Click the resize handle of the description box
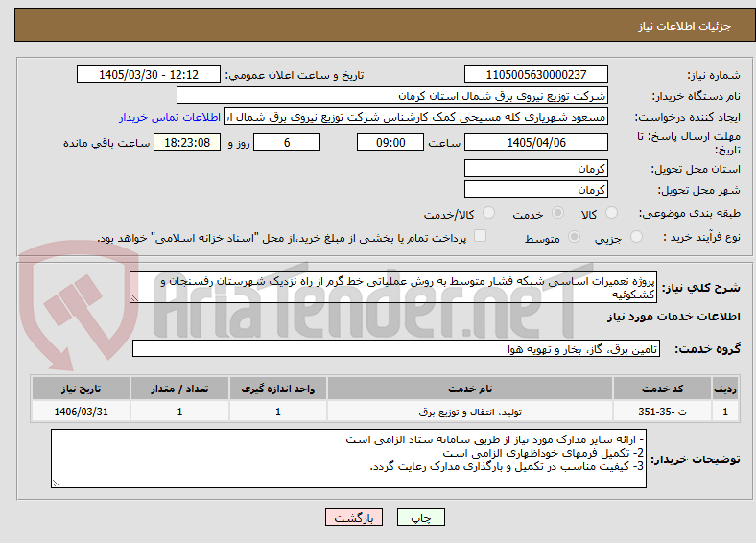The width and height of the screenshot is (756, 543). [x=134, y=298]
